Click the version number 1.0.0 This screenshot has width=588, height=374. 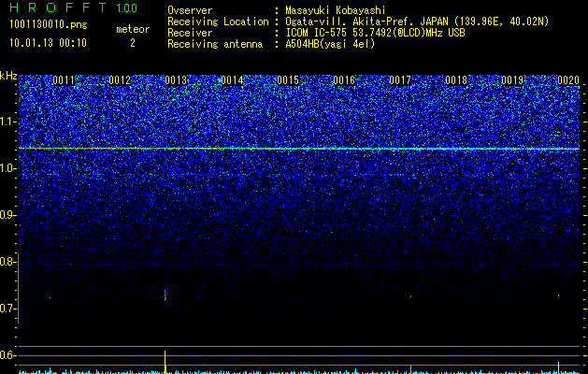pyautogui.click(x=127, y=7)
